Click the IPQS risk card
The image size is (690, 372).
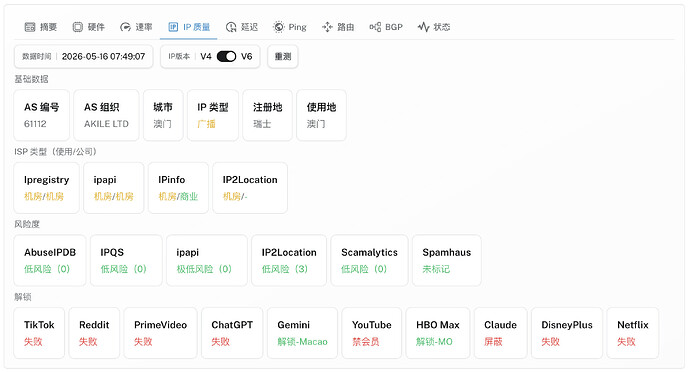126,260
